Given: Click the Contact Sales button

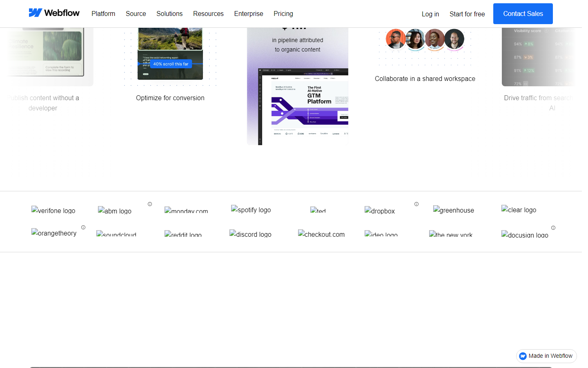Looking at the screenshot, I should pyautogui.click(x=523, y=13).
